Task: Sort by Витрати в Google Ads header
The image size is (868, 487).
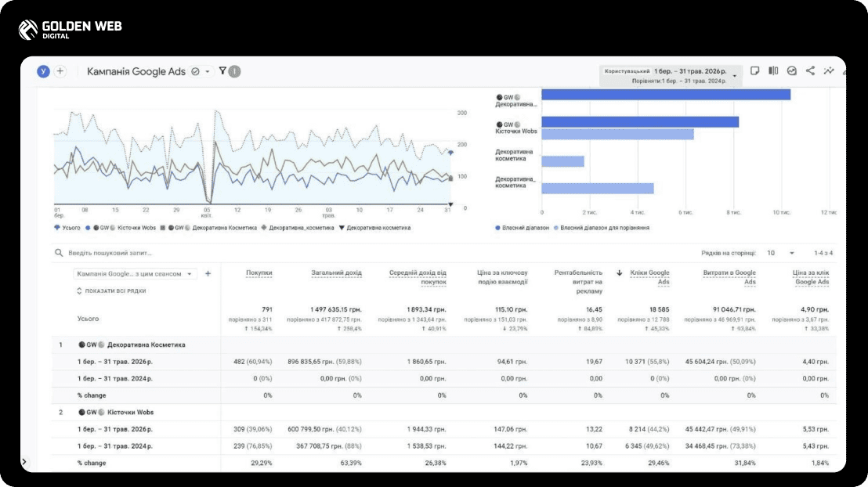Action: click(729, 277)
